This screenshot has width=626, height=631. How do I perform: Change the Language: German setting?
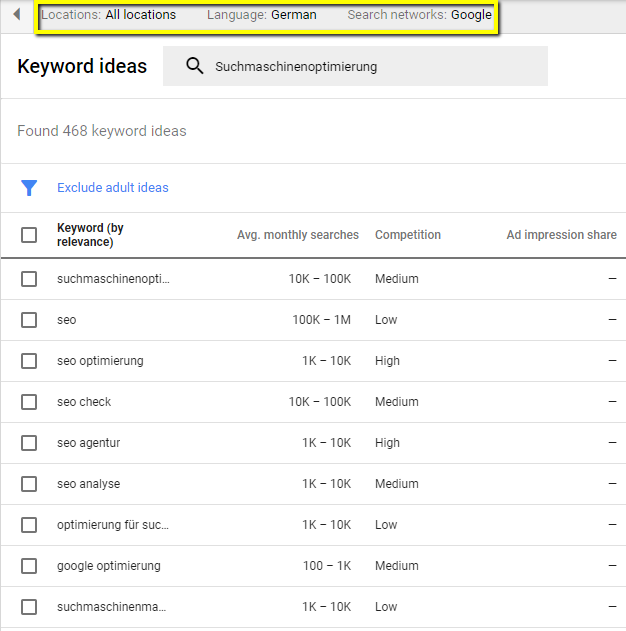(261, 15)
